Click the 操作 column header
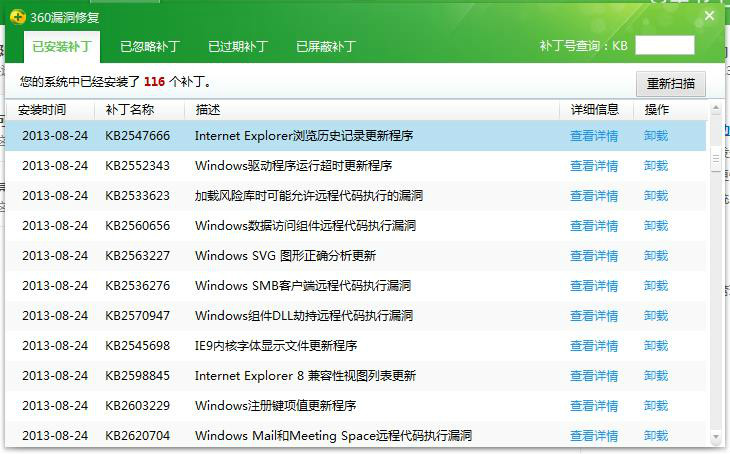 point(656,110)
